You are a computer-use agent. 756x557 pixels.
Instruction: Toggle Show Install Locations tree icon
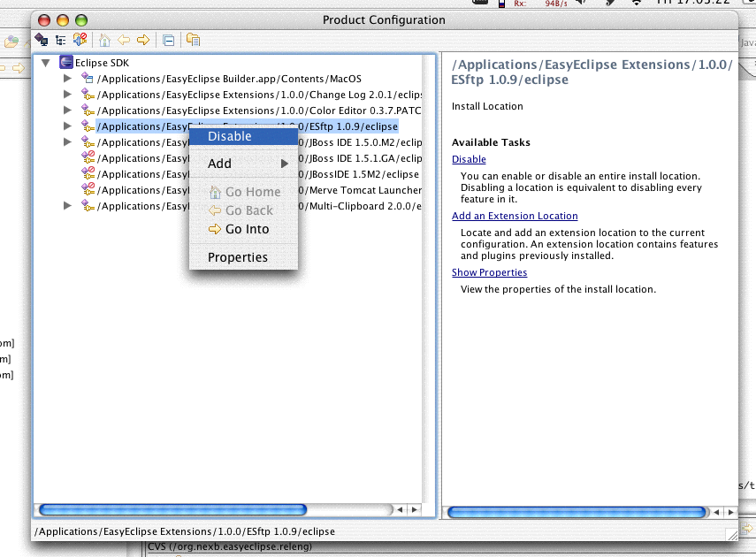[x=60, y=40]
